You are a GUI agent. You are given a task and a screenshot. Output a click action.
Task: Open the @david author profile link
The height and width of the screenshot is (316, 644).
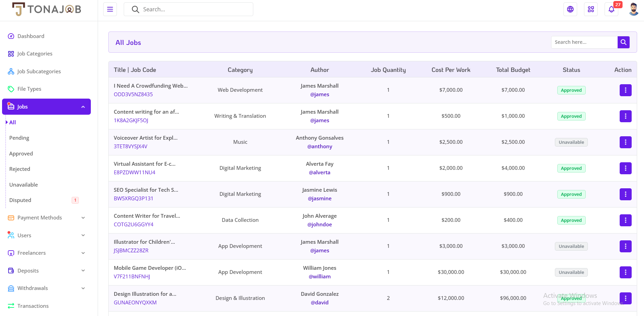320,303
